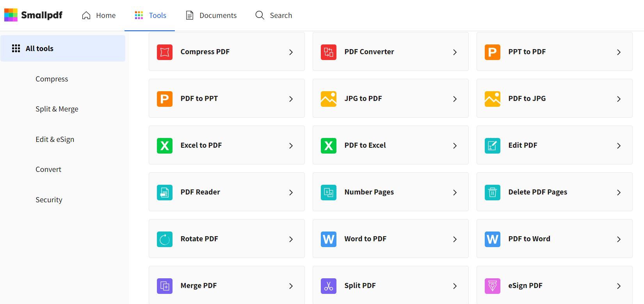Viewport: 644px width, 304px height.
Task: Click the purple Merge PDF icon
Action: click(x=165, y=286)
